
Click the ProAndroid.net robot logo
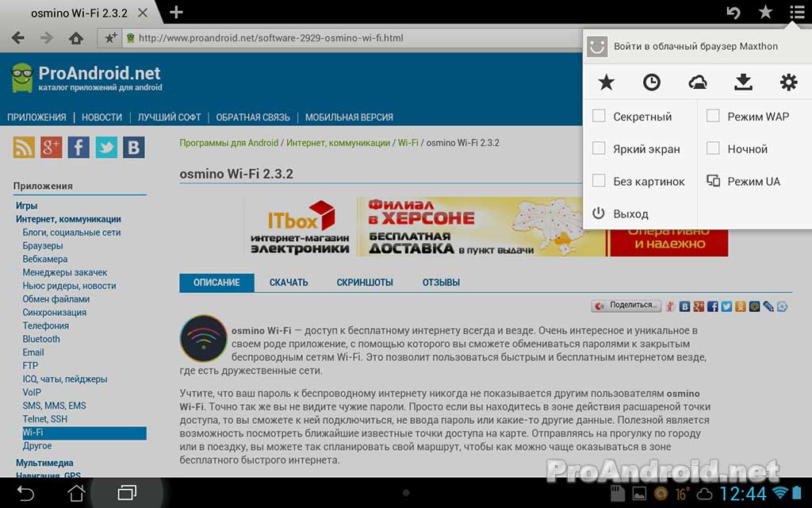[x=22, y=78]
